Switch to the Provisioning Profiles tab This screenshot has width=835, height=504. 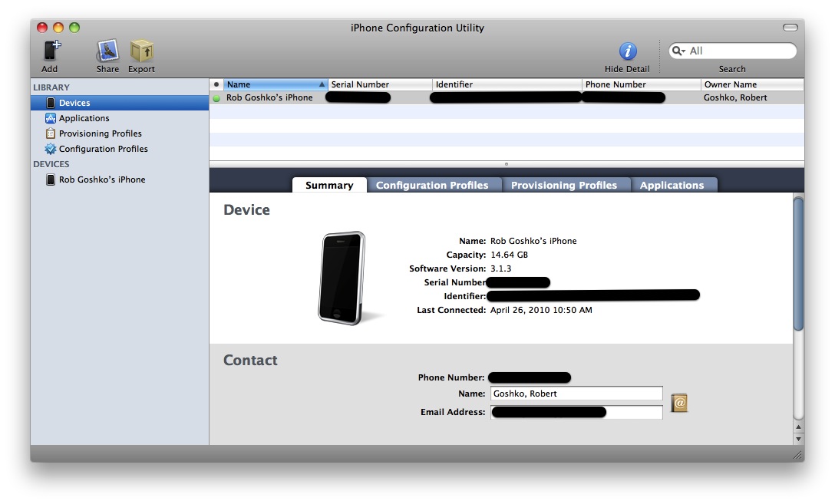tap(565, 185)
